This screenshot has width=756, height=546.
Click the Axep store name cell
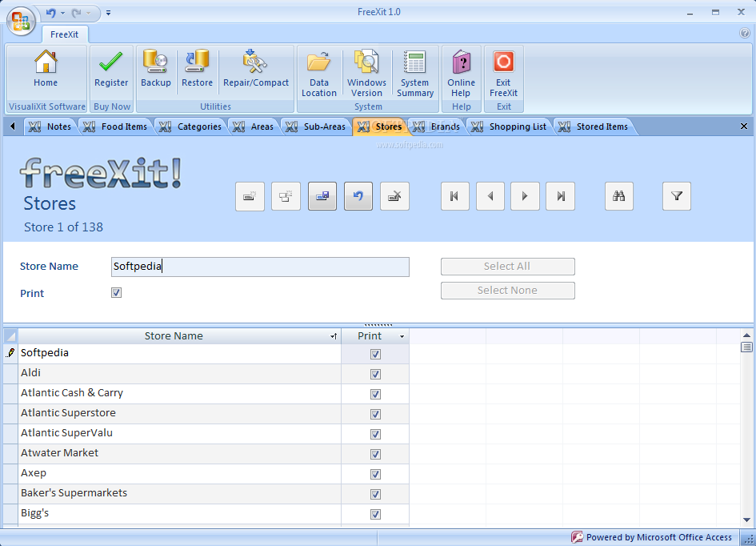(x=179, y=474)
